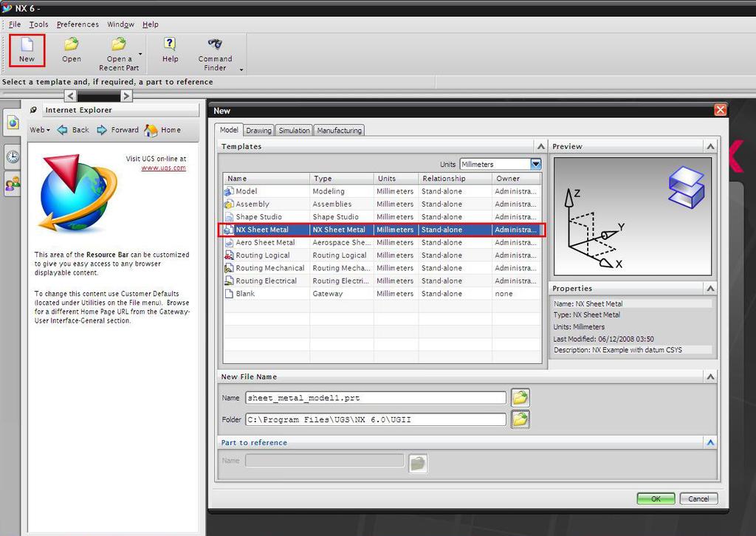Click the Open toolbar icon
756x536 pixels.
72,50
